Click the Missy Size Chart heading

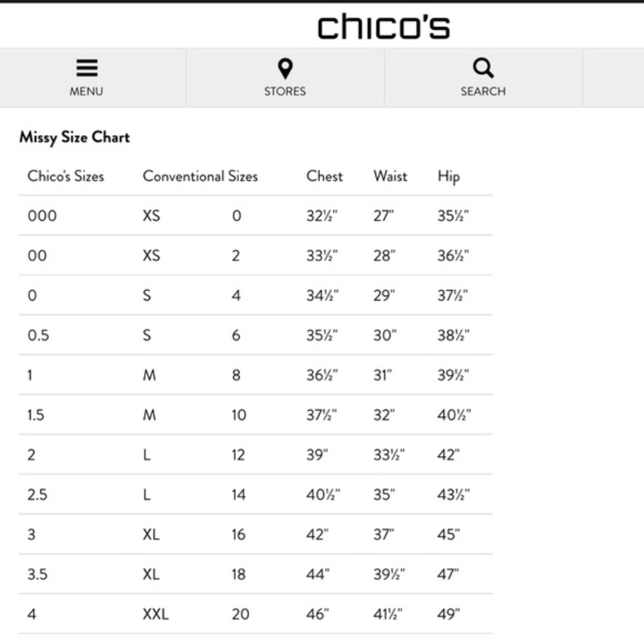[x=74, y=137]
